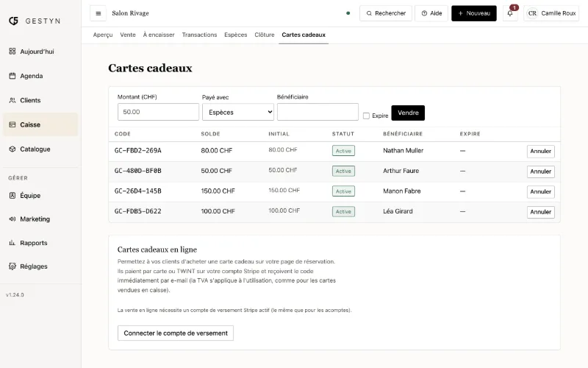The height and width of the screenshot is (368, 588).
Task: Go to Clients in the sidebar
Action: coord(40,100)
